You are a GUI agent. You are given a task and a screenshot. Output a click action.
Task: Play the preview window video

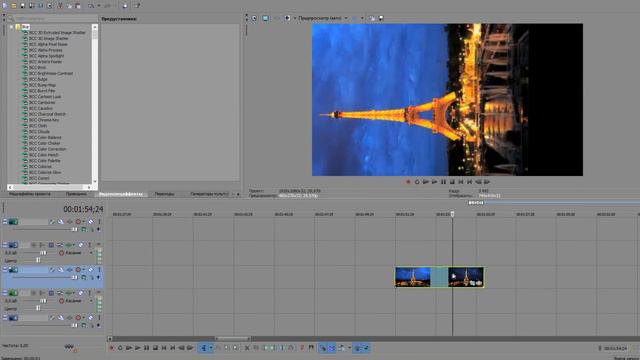[434, 182]
